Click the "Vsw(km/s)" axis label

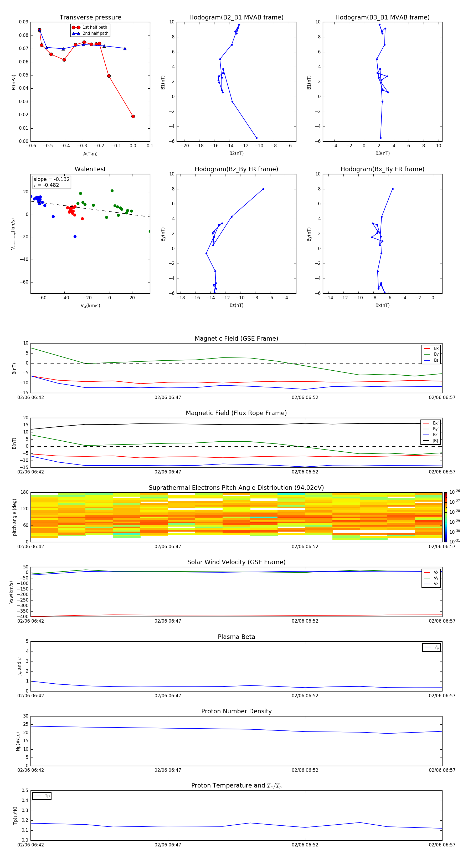(x=11, y=592)
